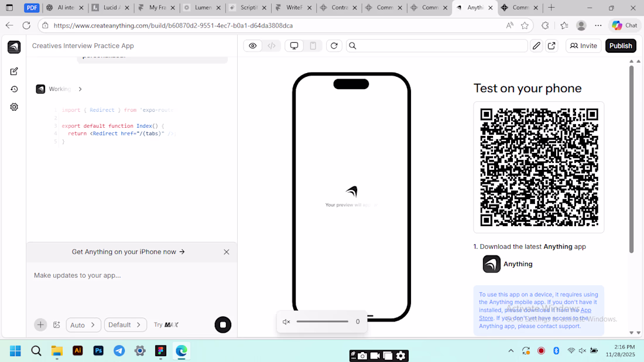This screenshot has height=362, width=644.
Task: Expand the Working status chevron
Action: (80, 89)
